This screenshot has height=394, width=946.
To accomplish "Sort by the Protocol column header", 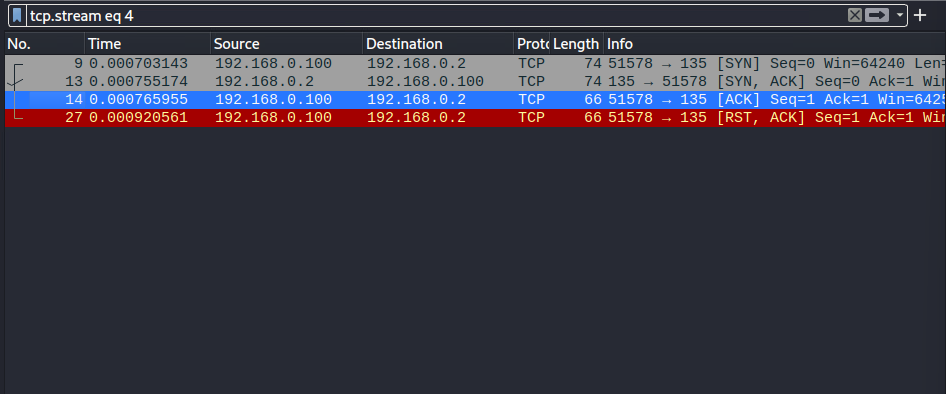I will coord(532,44).
